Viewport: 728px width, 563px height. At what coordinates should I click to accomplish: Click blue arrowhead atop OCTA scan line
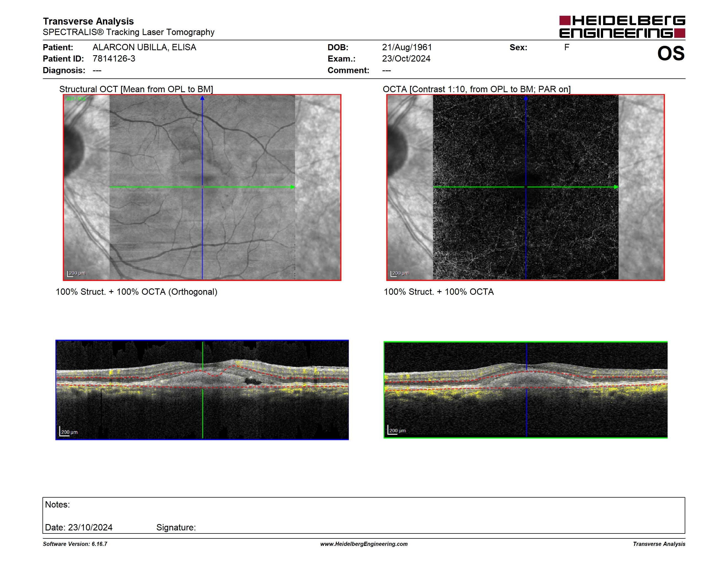(526, 98)
